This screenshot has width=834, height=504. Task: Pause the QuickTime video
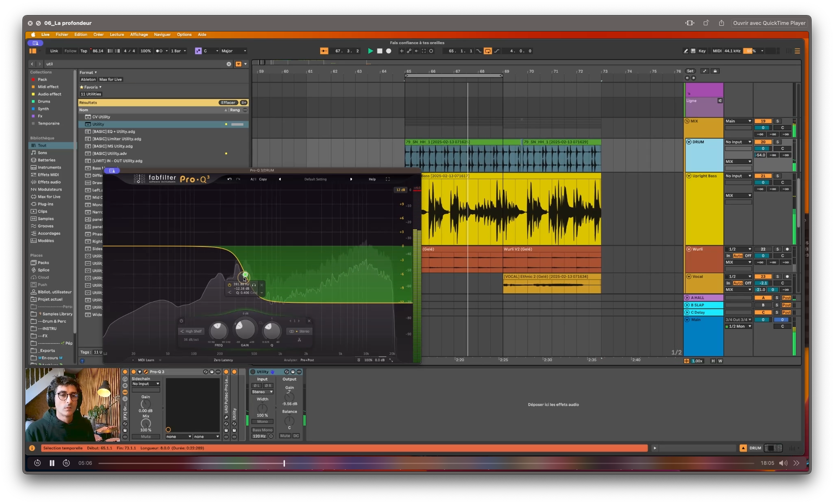[x=52, y=463]
